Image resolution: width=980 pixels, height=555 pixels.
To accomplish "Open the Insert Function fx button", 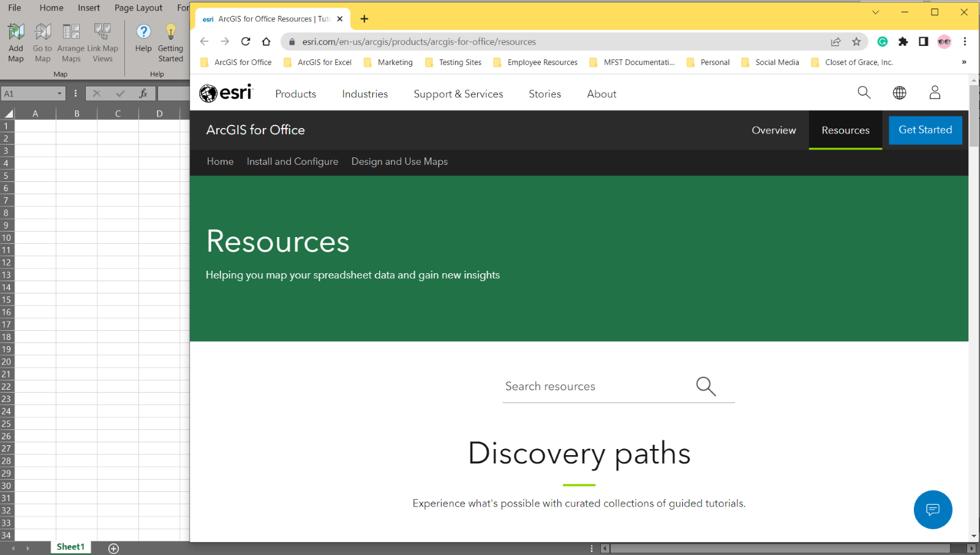I will pyautogui.click(x=143, y=94).
